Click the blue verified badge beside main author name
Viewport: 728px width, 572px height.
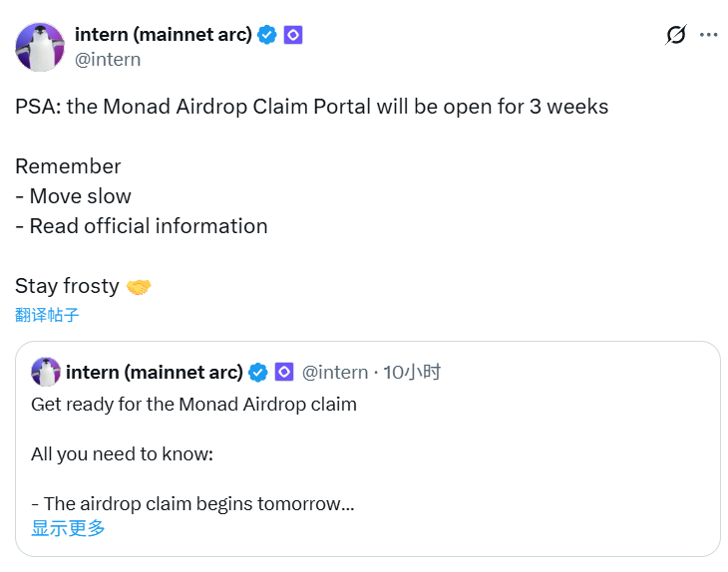(x=267, y=35)
